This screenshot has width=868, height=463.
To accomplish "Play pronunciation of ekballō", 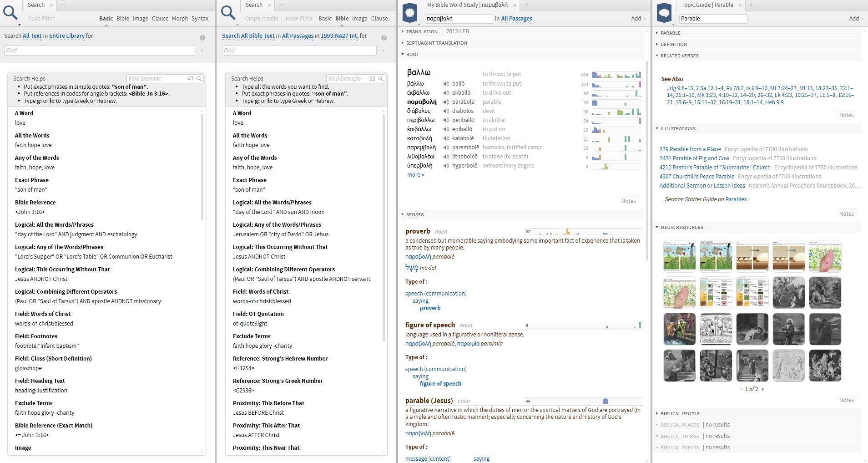I will [446, 93].
